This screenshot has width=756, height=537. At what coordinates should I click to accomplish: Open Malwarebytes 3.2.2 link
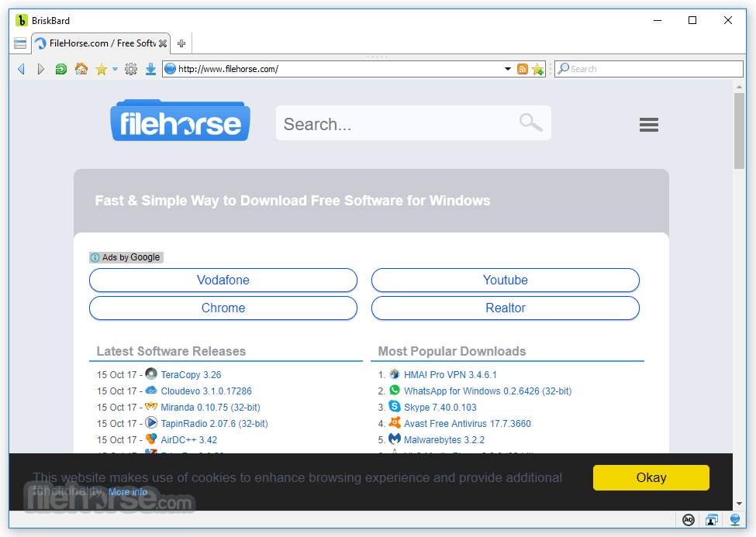click(x=444, y=440)
